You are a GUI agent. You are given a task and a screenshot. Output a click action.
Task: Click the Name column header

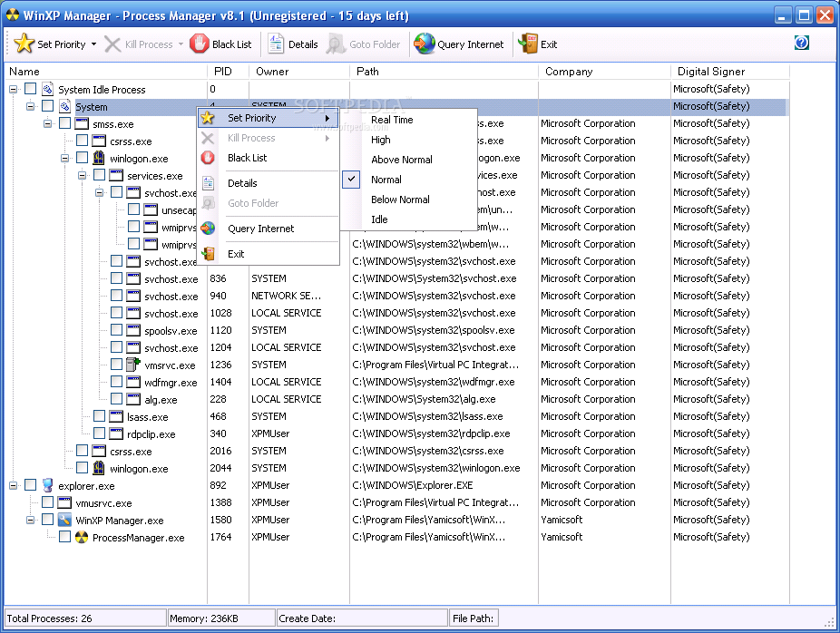tap(105, 72)
